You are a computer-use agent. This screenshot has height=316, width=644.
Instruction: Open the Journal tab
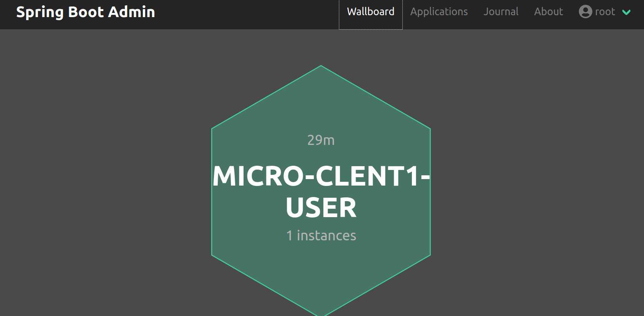click(x=501, y=12)
